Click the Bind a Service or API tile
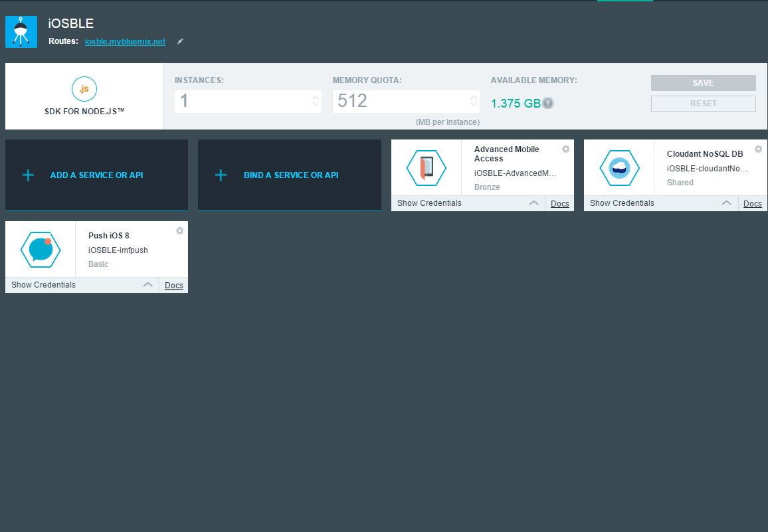The width and height of the screenshot is (768, 532). tap(290, 175)
